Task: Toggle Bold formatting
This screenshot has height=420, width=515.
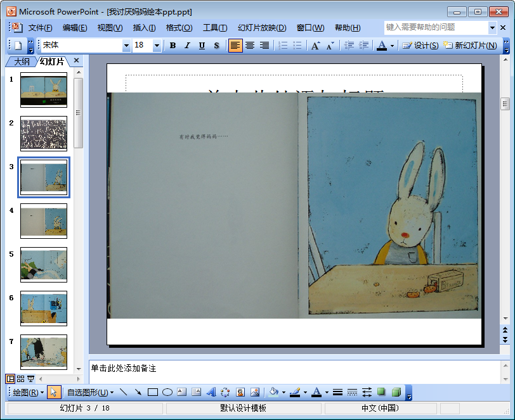Action: tap(173, 45)
